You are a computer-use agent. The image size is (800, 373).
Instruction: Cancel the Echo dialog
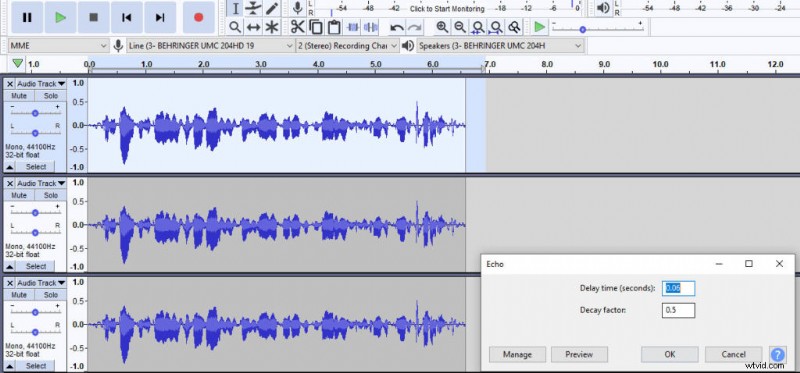click(x=733, y=354)
